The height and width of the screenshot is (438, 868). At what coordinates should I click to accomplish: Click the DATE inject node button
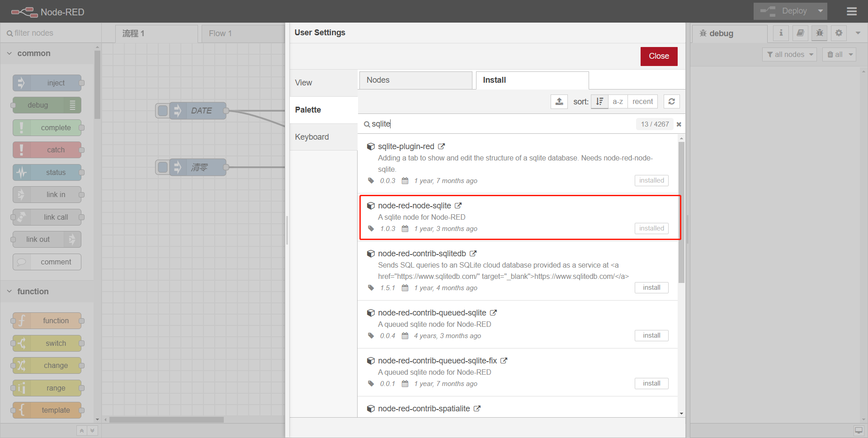tap(163, 111)
